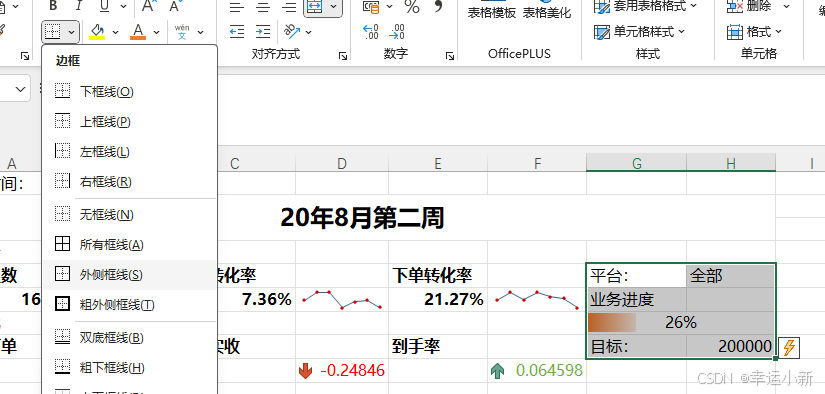The image size is (825, 394).
Task: Increase decimal places
Action: pyautogui.click(x=371, y=32)
